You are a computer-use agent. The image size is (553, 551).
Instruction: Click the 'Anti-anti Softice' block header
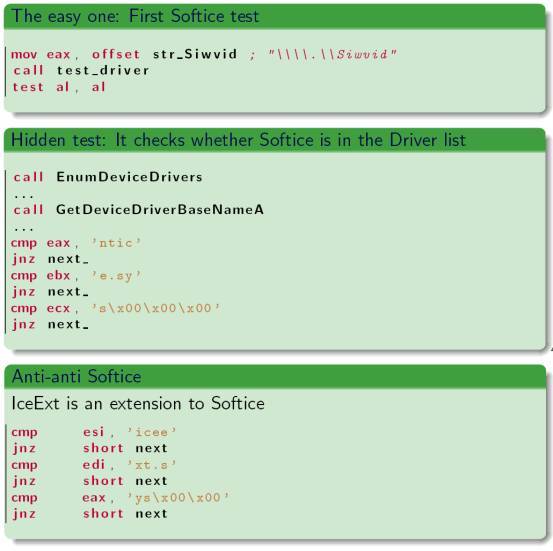pyautogui.click(x=275, y=376)
